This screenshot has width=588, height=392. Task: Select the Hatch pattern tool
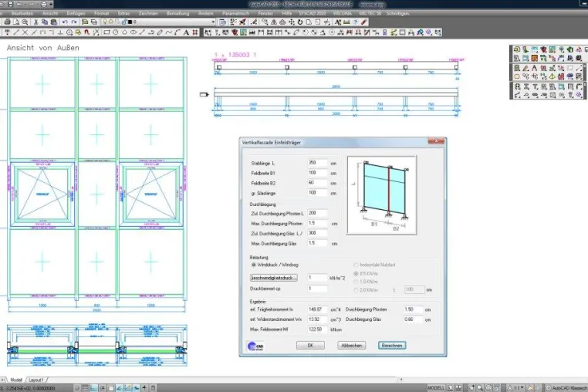click(195, 32)
